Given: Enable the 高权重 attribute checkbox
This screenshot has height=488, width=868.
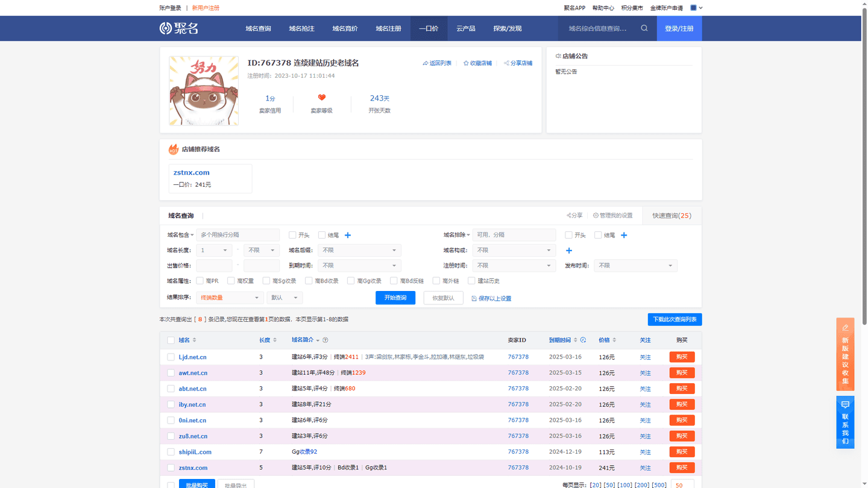Looking at the screenshot, I should [231, 281].
